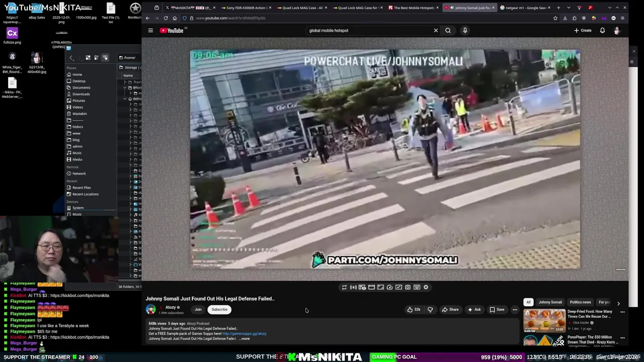Select the Johnny Somali filter chip

click(550, 302)
